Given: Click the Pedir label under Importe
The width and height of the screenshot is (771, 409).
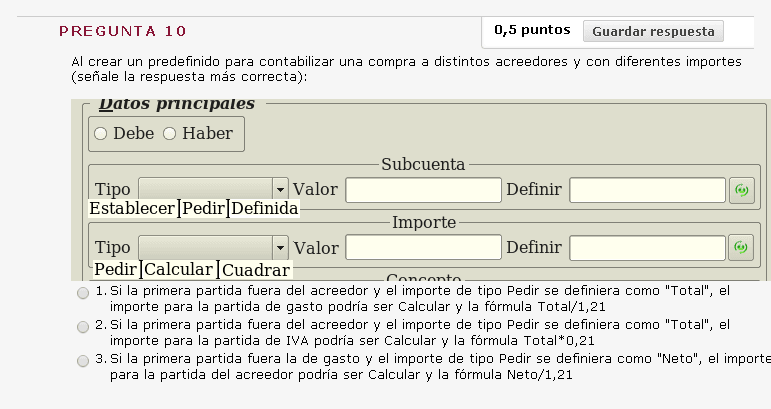Looking at the screenshot, I should pyautogui.click(x=115, y=270).
